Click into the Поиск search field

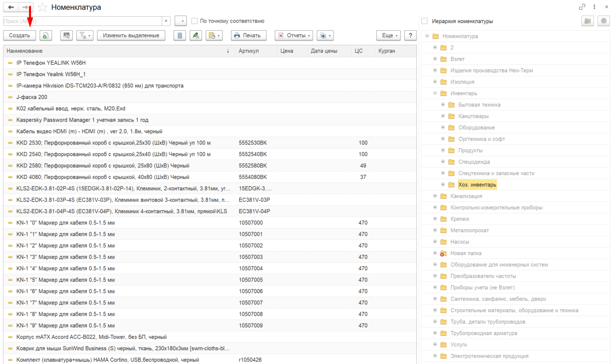[82, 21]
